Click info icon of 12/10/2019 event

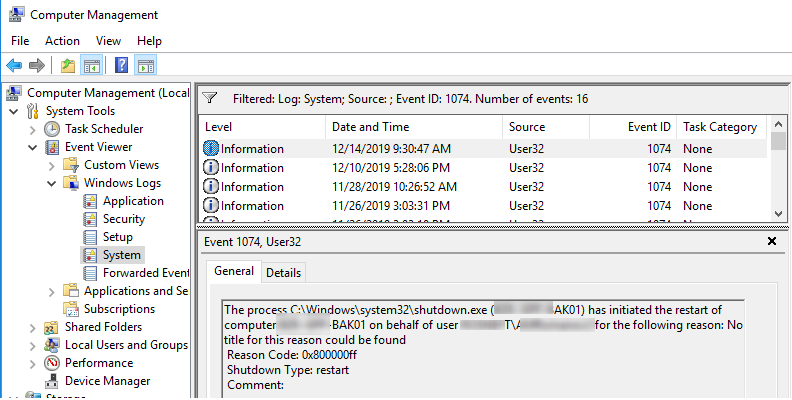pos(210,168)
